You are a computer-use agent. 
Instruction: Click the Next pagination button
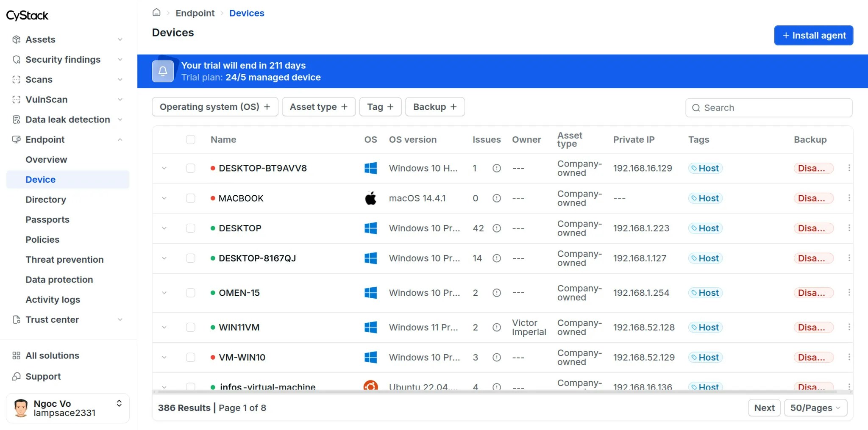764,408
